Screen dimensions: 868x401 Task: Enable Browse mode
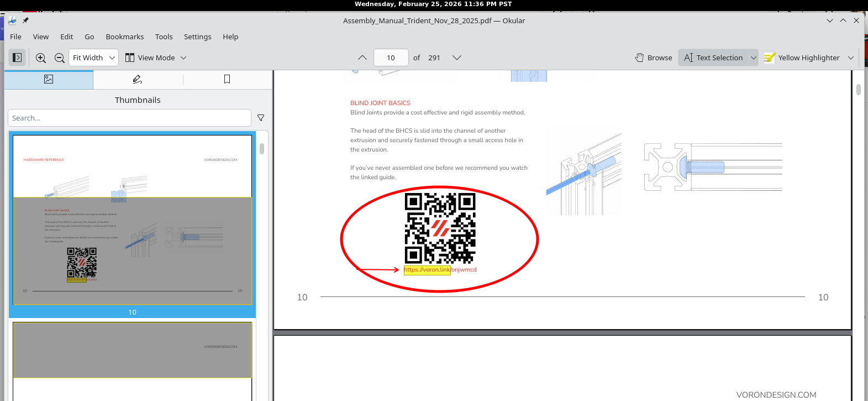point(654,58)
